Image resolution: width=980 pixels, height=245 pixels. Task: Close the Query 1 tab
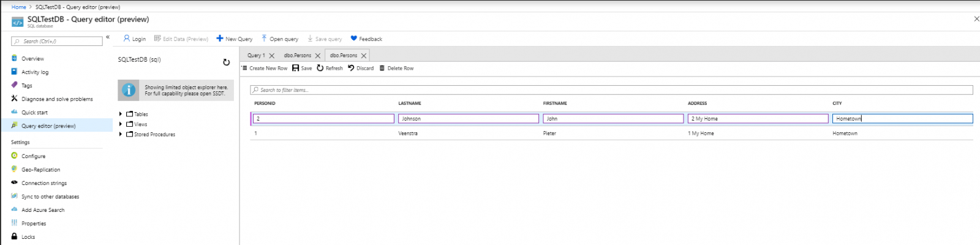[x=272, y=56]
